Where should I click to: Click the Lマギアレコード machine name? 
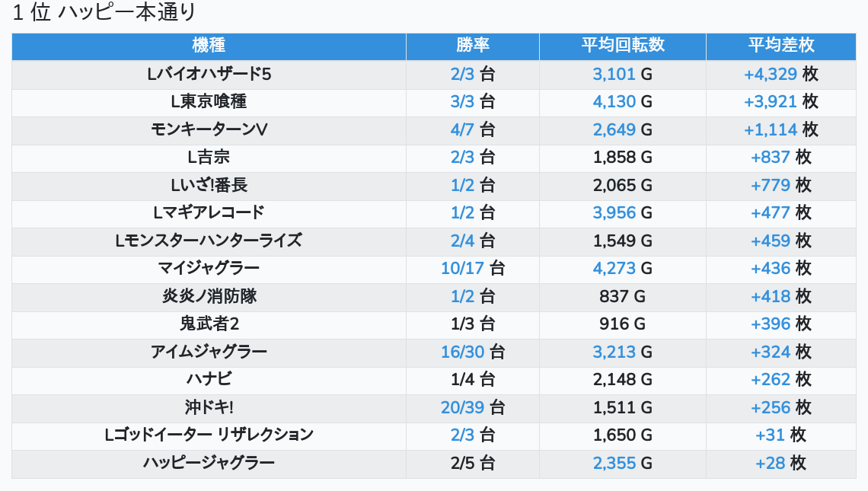pyautogui.click(x=209, y=213)
